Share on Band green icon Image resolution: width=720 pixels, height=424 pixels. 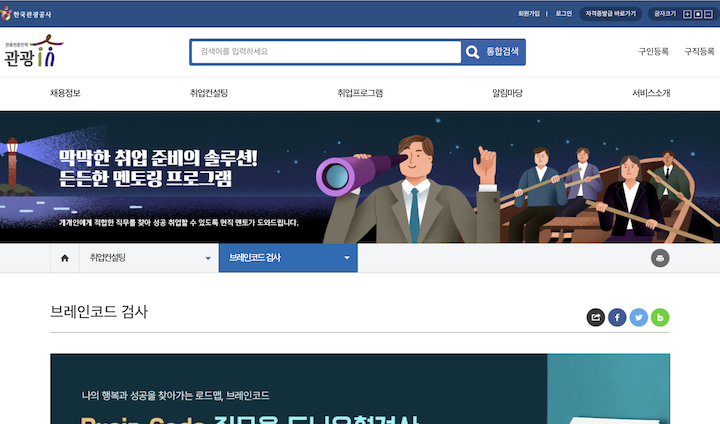coord(660,317)
